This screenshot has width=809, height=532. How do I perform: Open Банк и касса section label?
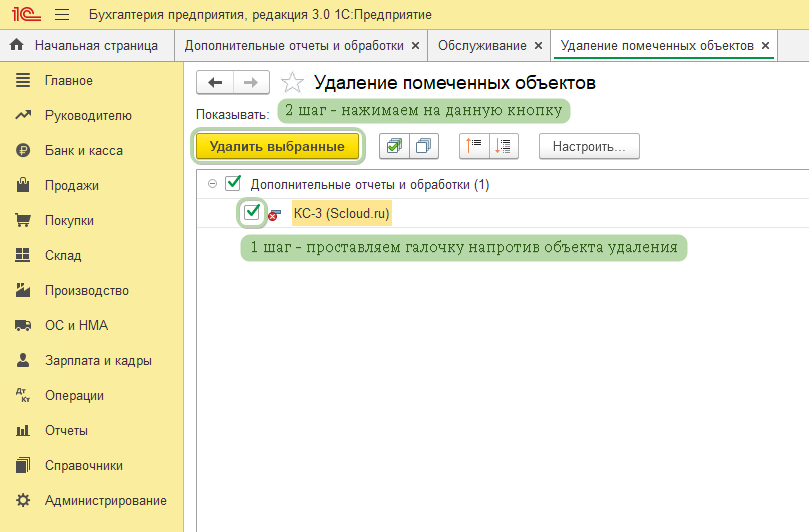(84, 151)
